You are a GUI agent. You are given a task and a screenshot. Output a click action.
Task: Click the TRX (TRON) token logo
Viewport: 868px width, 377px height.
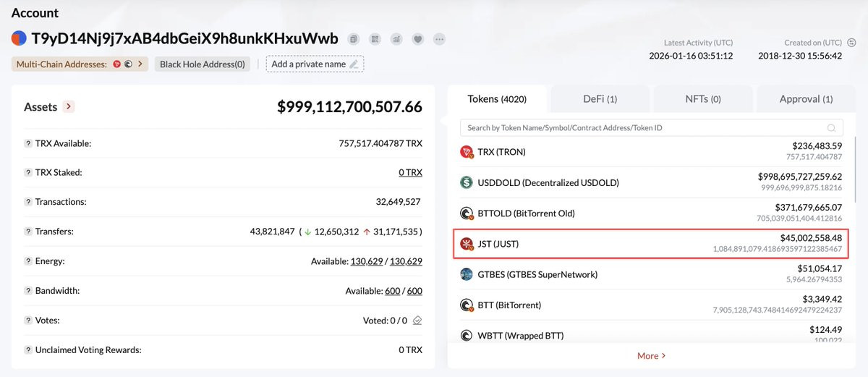click(467, 152)
